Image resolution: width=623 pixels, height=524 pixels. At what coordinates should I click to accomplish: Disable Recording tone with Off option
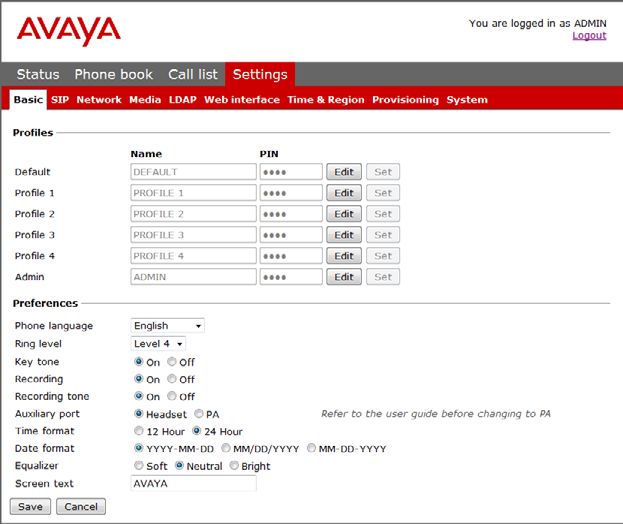[172, 396]
